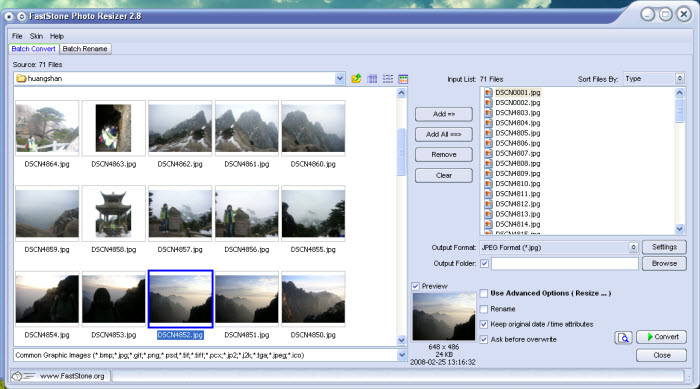Click file icon next to DSCN4809.jpg
The height and width of the screenshot is (389, 700).
click(488, 173)
